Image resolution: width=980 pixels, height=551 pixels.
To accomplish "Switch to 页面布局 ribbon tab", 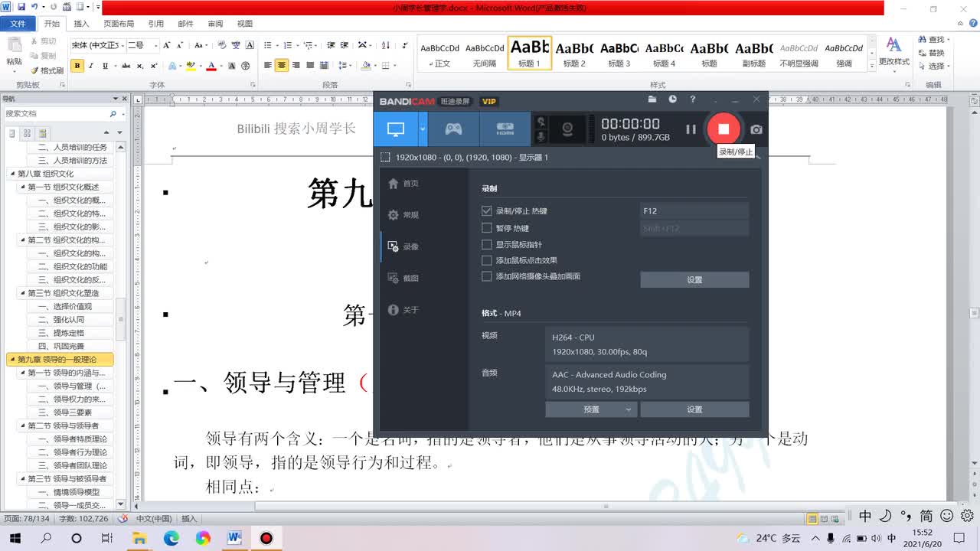I will (x=119, y=24).
